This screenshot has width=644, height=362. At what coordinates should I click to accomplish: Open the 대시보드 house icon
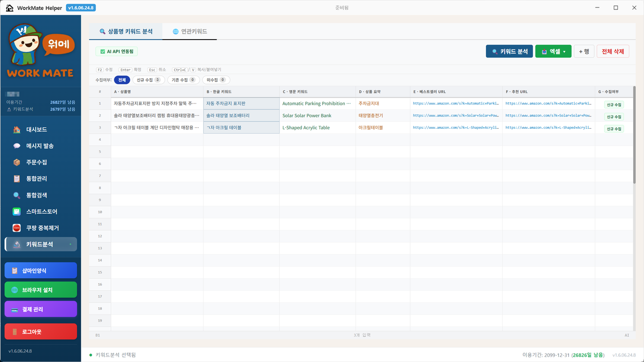tap(17, 130)
